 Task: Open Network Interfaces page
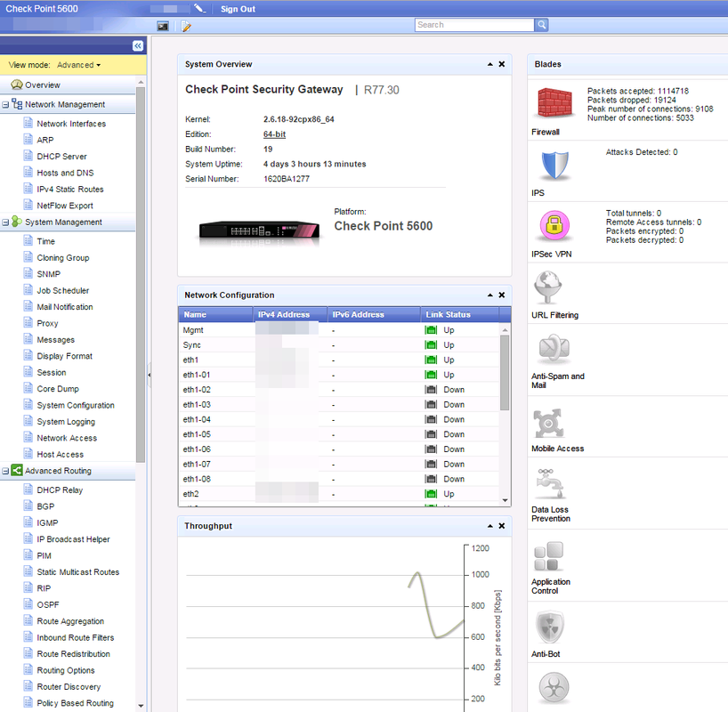click(71, 124)
